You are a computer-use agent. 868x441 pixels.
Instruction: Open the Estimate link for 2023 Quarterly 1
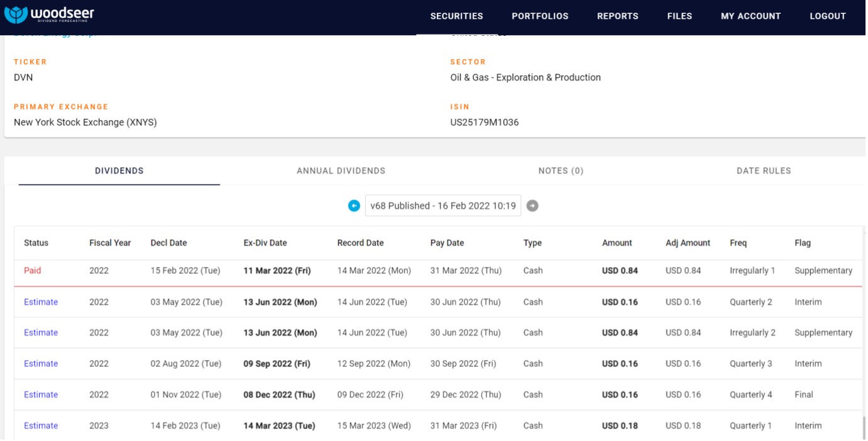point(41,426)
